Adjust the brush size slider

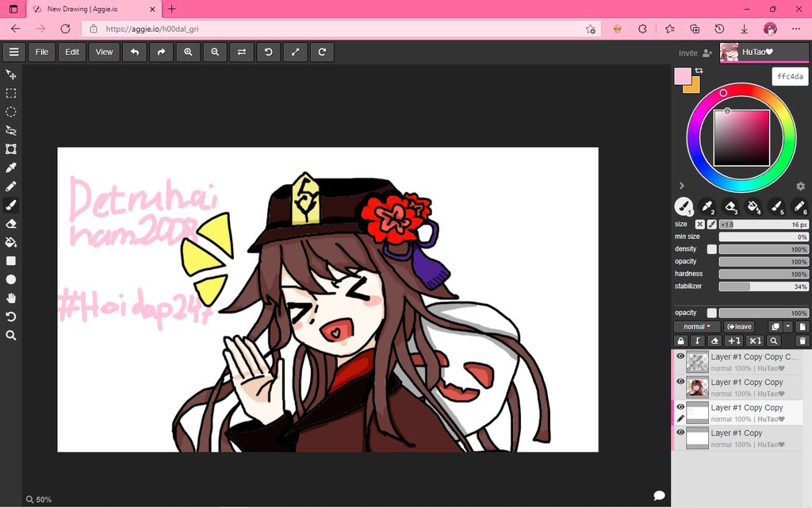pyautogui.click(x=764, y=225)
